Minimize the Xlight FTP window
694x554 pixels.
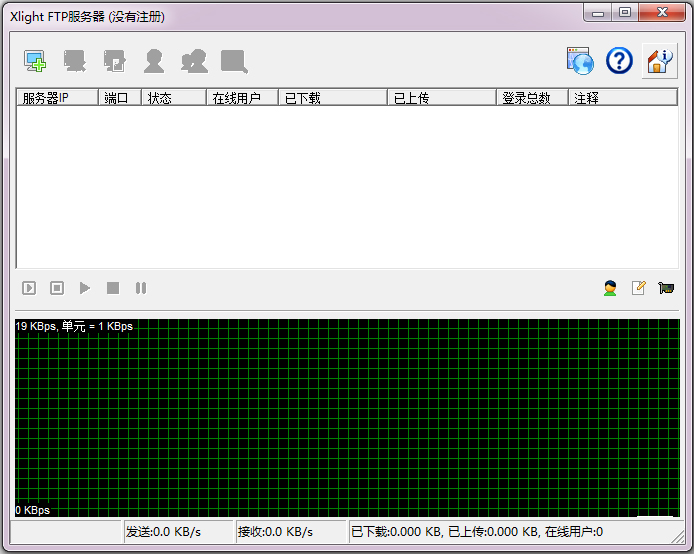[598, 13]
